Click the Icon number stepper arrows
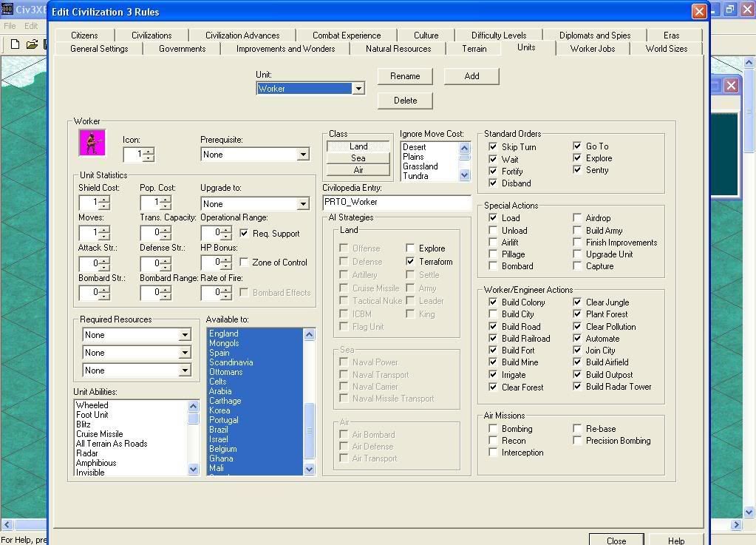Viewport: 756px width, 545px height. coord(149,155)
